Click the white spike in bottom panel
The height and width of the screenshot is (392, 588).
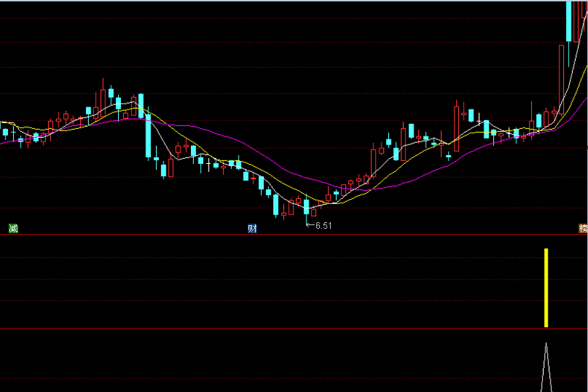pos(546,367)
